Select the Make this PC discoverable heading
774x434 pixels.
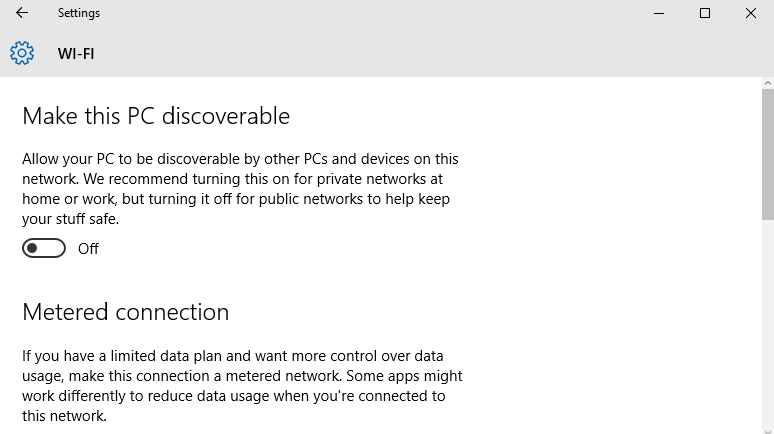pos(156,117)
